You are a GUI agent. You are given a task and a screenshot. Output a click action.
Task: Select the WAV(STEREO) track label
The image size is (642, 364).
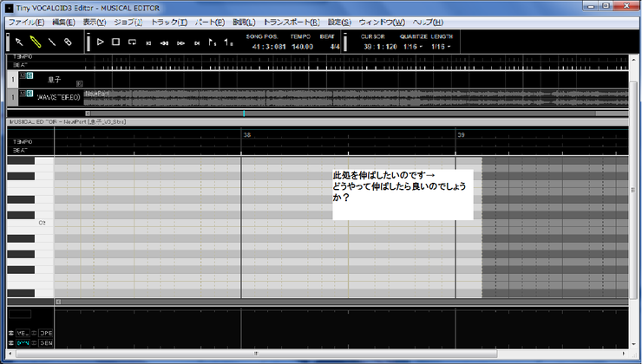[58, 97]
